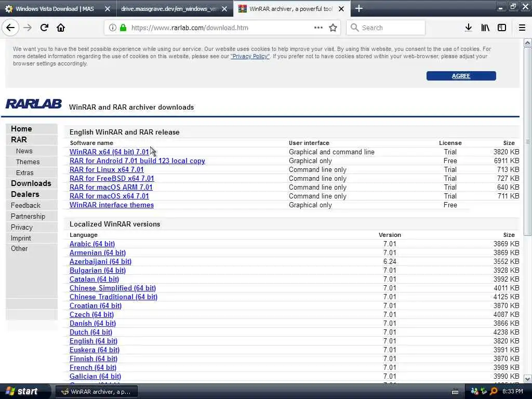Screen dimensions: 532x399
Task: Switch to drive.massgrave.dev tab
Action: tap(169, 9)
